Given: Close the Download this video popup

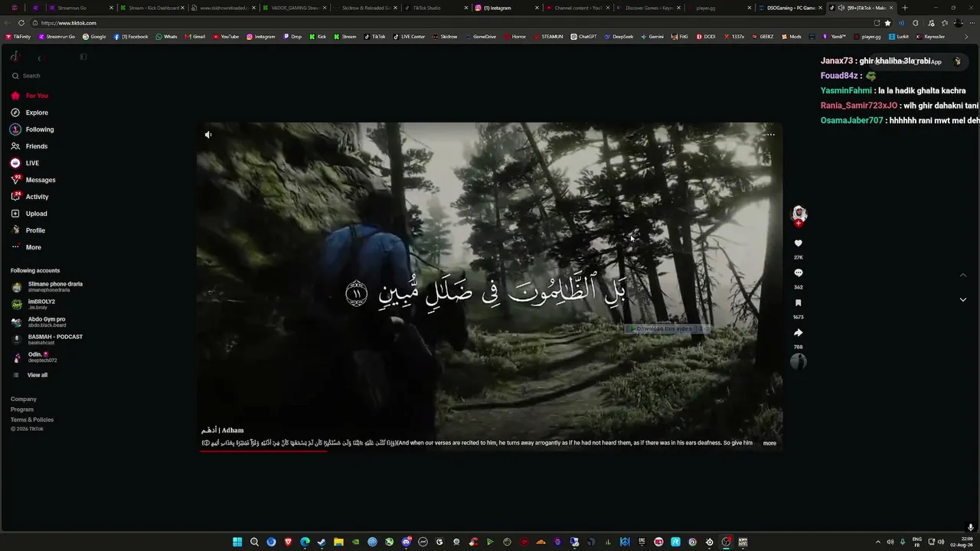Looking at the screenshot, I should 706,329.
